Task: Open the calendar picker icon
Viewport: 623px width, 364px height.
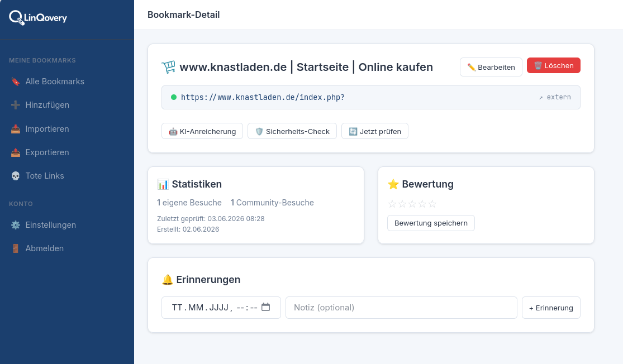Action: click(266, 307)
